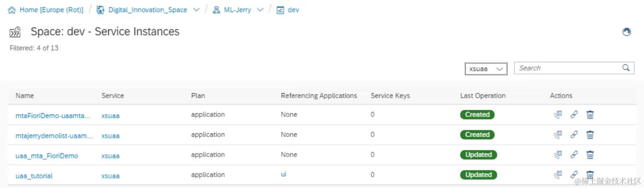Select the dev space breadcrumb

293,10
